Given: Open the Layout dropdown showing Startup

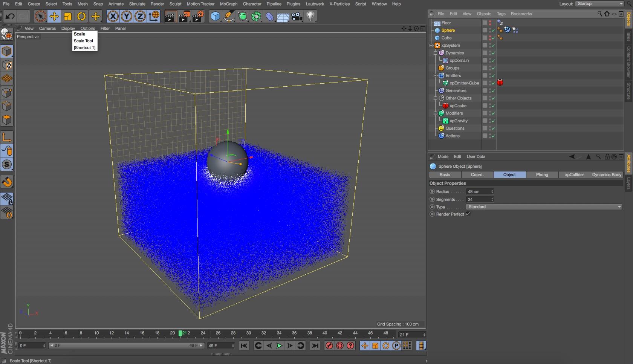Looking at the screenshot, I should [x=600, y=4].
